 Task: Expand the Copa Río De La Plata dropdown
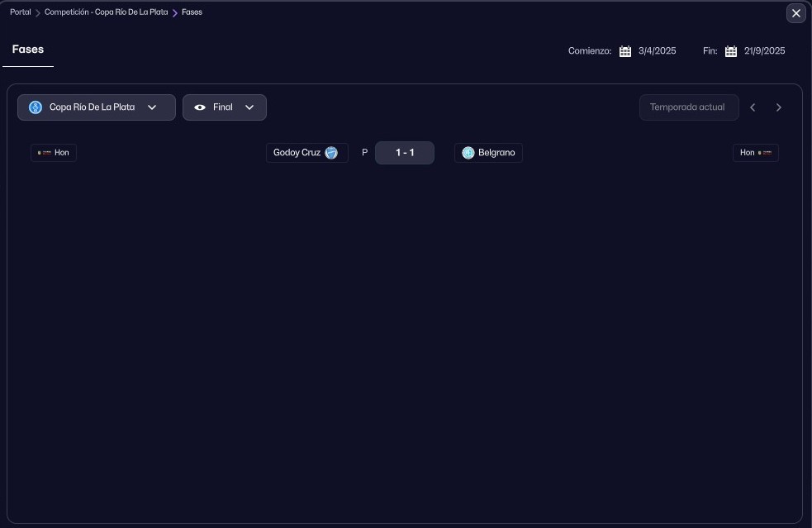pyautogui.click(x=152, y=107)
